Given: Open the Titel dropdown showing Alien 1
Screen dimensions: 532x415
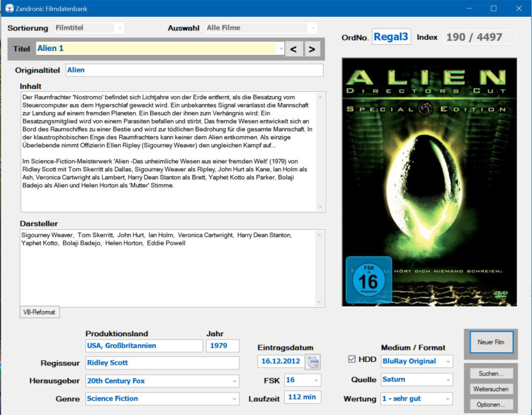Looking at the screenshot, I should [280, 49].
